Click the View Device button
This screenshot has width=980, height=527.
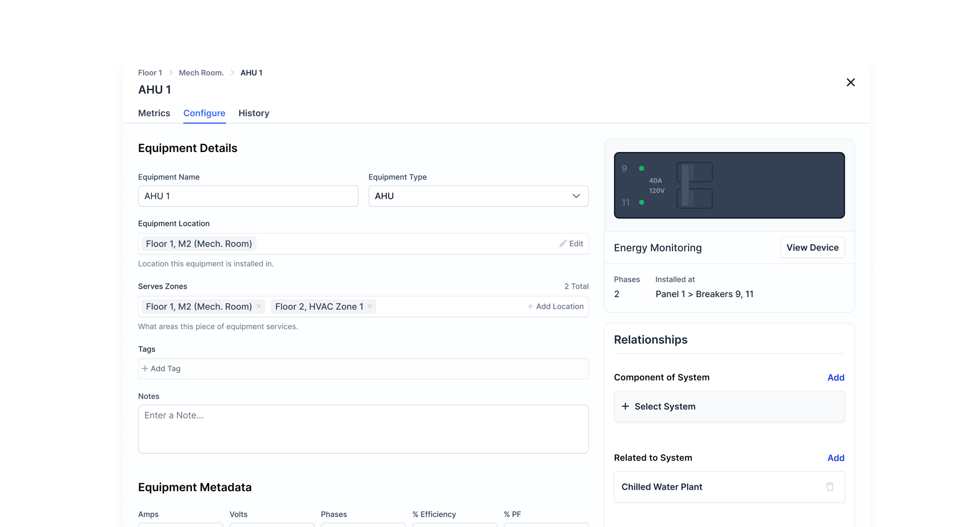pos(812,248)
